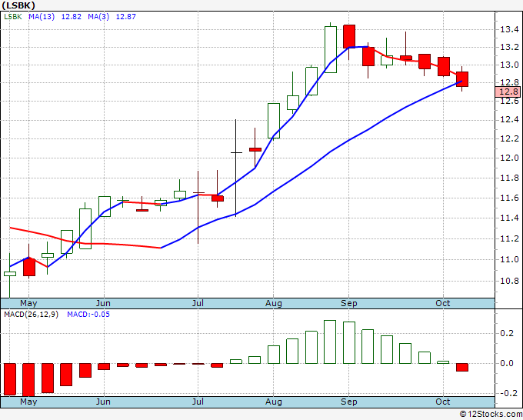This screenshot has width=523, height=420.
Task: Click the highlighted pink 12.8 price tag
Action: pos(508,92)
